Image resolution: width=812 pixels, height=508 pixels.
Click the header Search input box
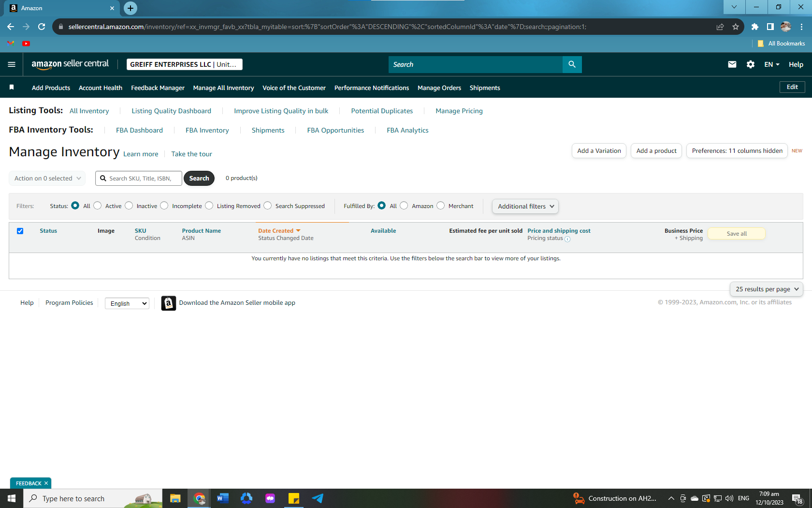tap(476, 64)
